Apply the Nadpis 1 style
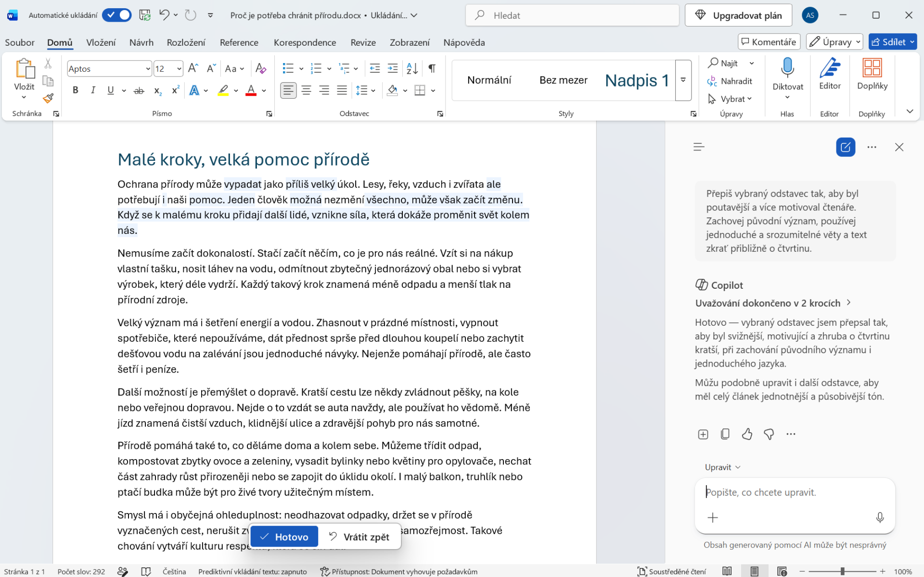 point(637,80)
